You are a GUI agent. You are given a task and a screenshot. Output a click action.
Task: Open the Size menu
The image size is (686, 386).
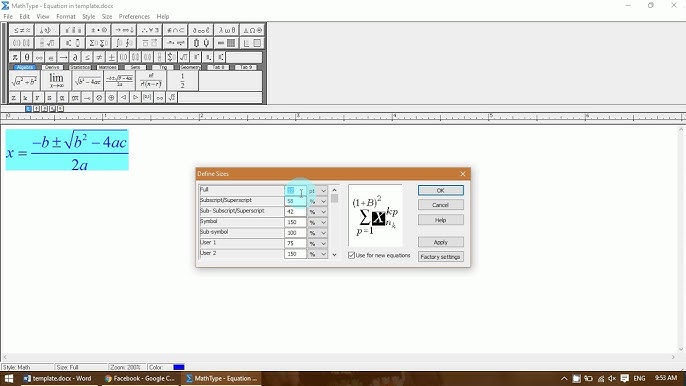point(107,17)
